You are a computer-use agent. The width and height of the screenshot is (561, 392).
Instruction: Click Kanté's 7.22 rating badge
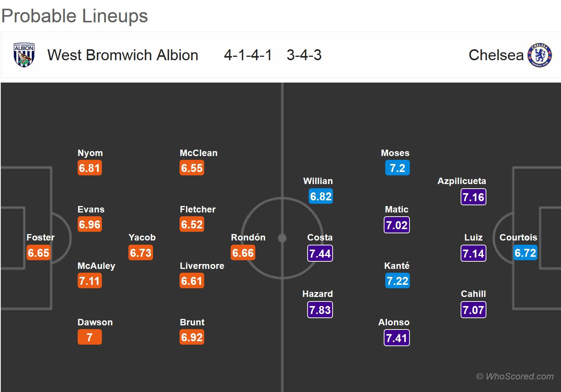point(397,281)
